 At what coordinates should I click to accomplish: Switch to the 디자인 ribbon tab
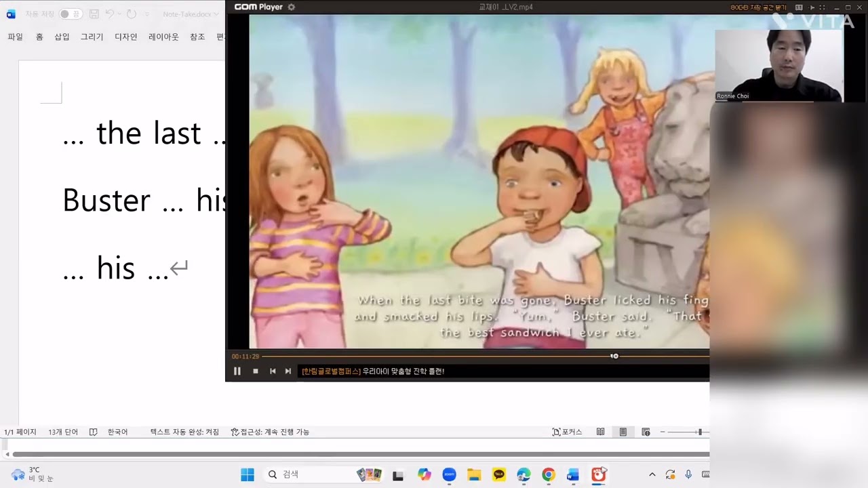126,37
